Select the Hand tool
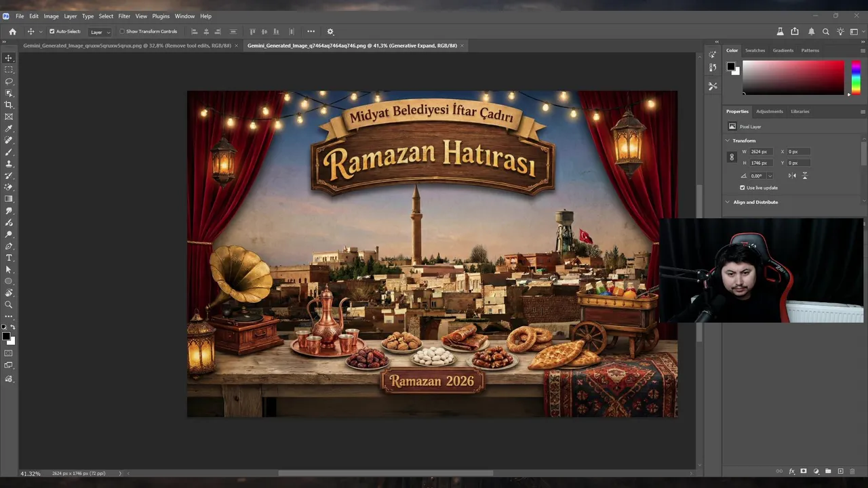Image resolution: width=868 pixels, height=488 pixels. [x=9, y=293]
